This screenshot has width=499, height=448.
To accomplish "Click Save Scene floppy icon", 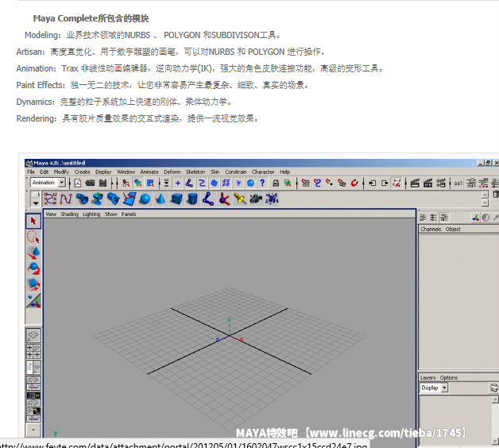I will click(103, 183).
